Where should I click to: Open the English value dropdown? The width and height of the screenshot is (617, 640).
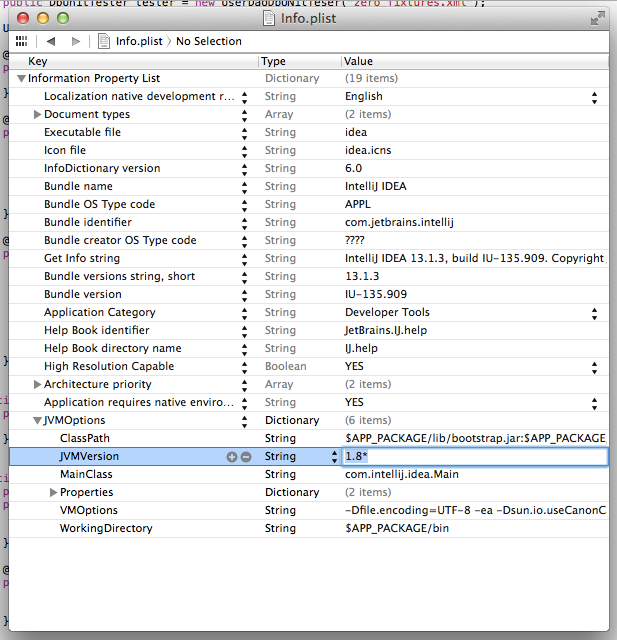point(594,98)
